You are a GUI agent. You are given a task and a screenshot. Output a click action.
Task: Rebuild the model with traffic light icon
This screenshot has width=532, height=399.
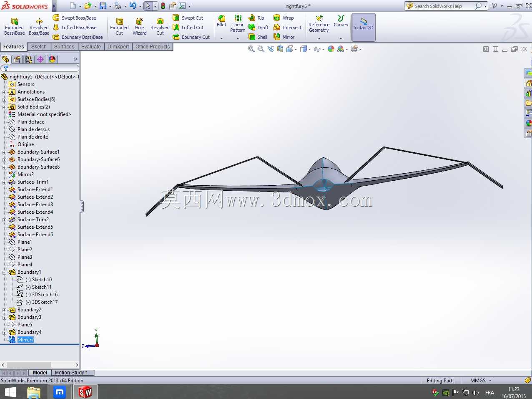163,6
